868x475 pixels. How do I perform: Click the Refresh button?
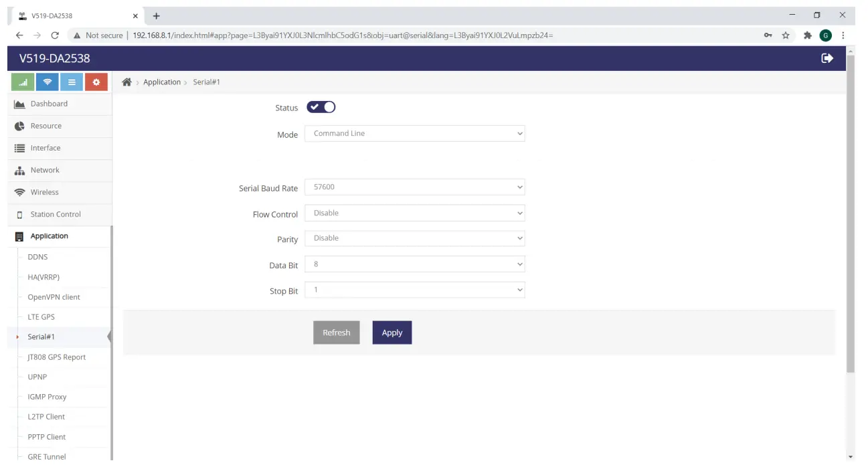(336, 332)
